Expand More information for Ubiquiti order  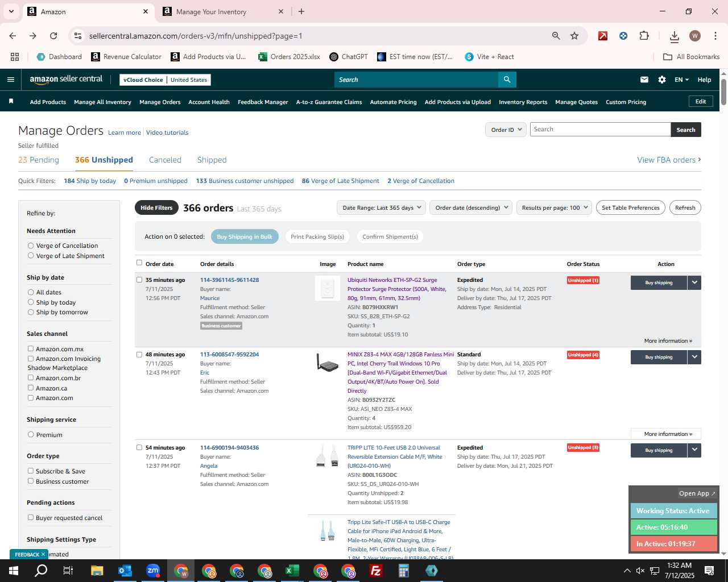coord(668,341)
